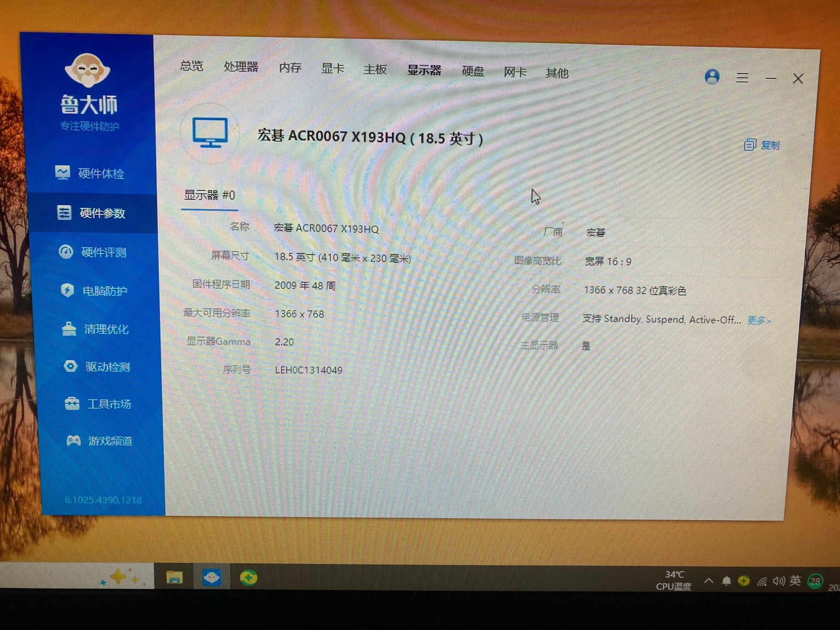Click the 复制 copy button

762,145
